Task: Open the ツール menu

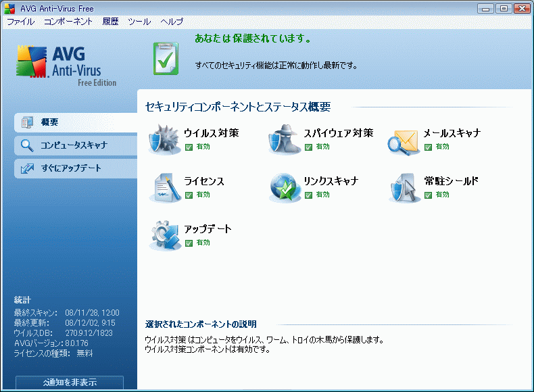Action: (x=139, y=22)
